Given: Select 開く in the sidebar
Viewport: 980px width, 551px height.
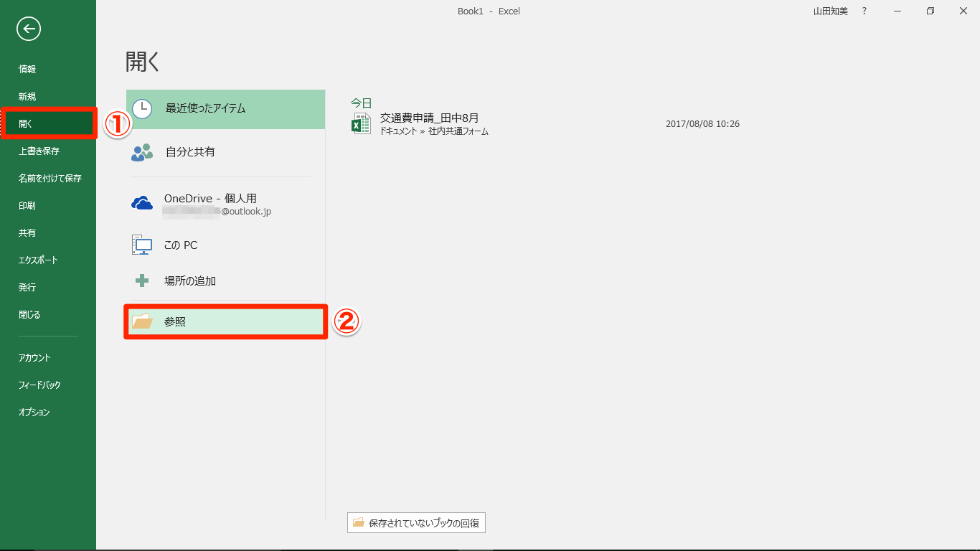Looking at the screenshot, I should click(48, 123).
